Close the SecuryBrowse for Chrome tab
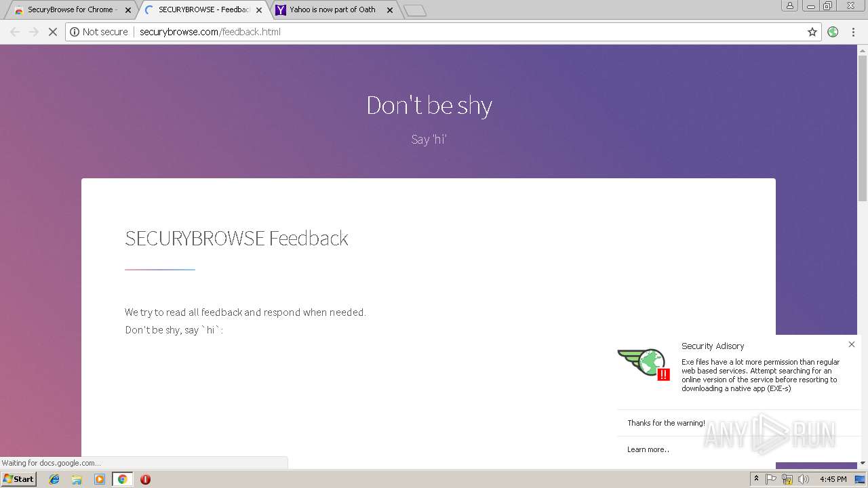Viewport: 868px width, 488px height. point(128,10)
